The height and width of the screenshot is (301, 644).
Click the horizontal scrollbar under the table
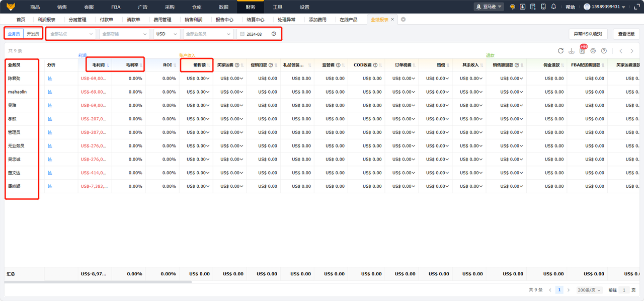[101, 282]
